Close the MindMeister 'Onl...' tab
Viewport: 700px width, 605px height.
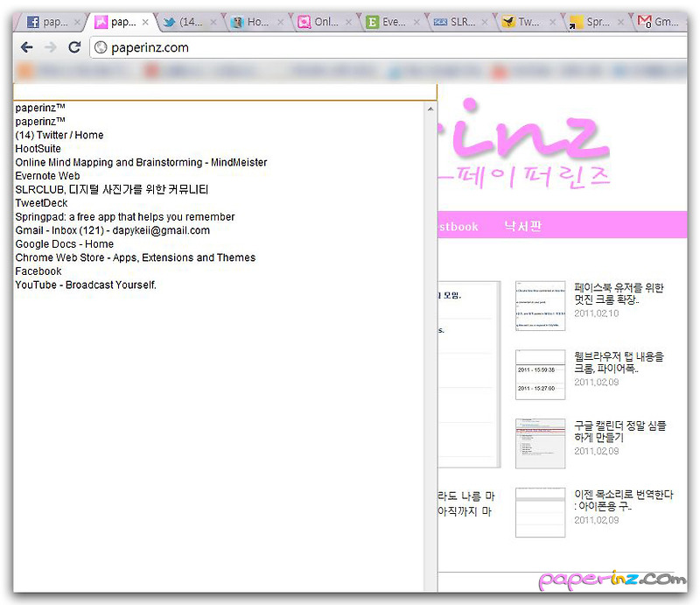[348, 22]
